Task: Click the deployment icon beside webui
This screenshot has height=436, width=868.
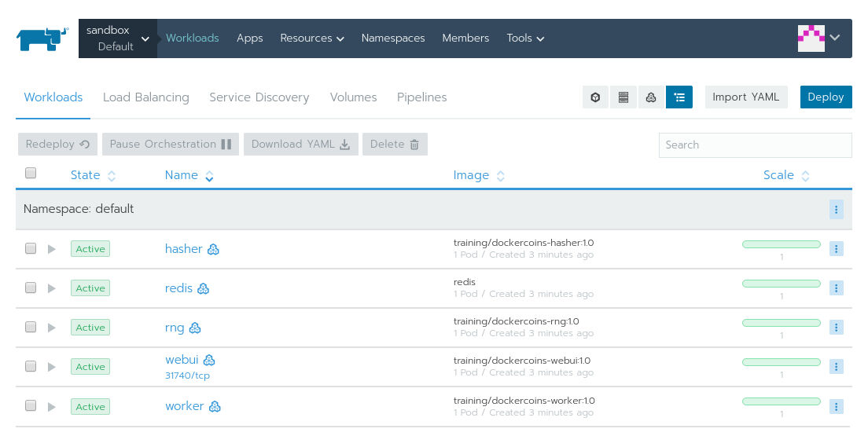Action: (x=209, y=361)
